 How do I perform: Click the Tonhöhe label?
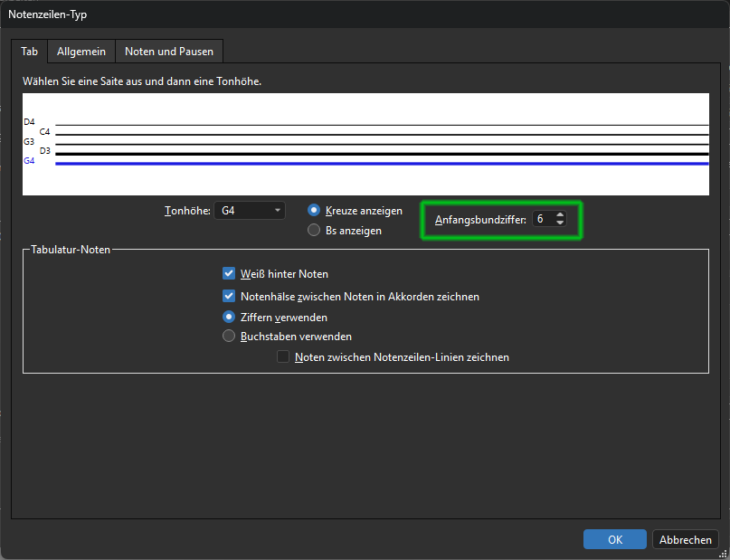(x=187, y=211)
